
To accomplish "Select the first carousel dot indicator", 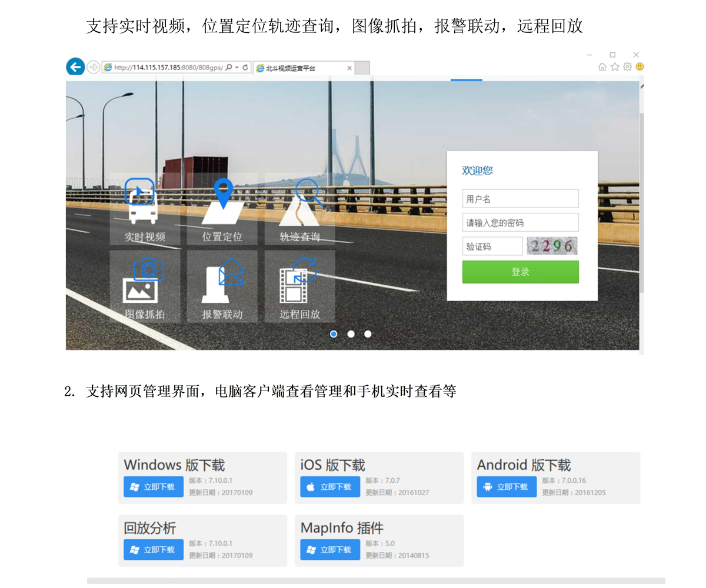I will tap(334, 334).
